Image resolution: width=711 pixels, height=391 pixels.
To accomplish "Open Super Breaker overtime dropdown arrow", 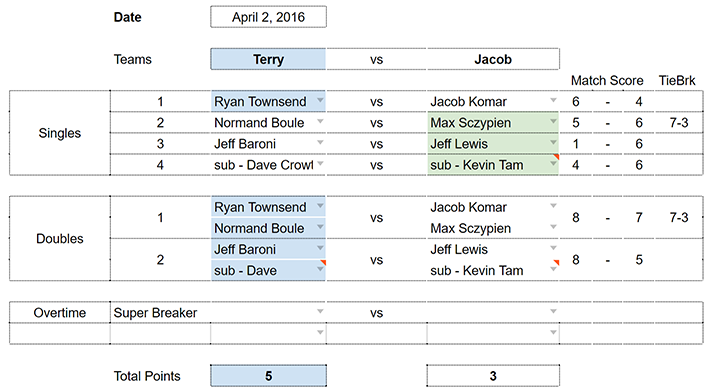I will pyautogui.click(x=320, y=311).
